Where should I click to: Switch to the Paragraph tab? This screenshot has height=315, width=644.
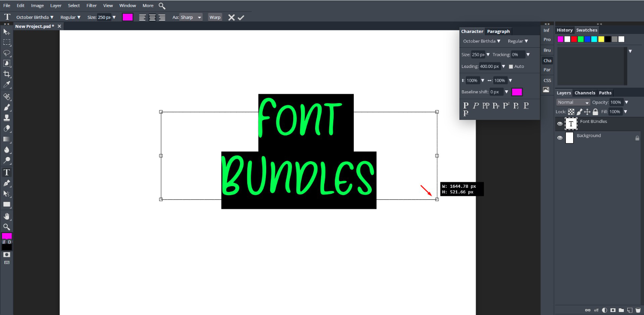point(498,31)
